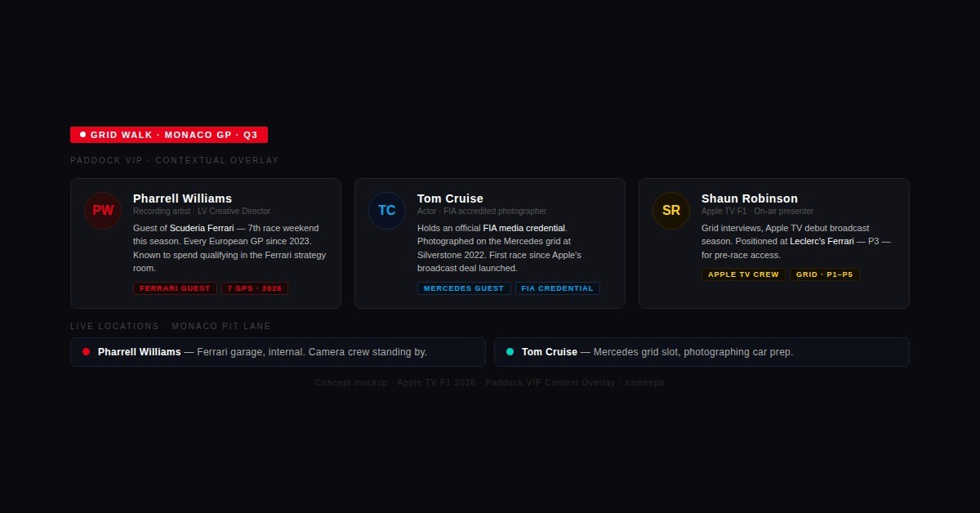Click the red dot beside Pharrell Williams location
Image resolution: width=980 pixels, height=513 pixels.
click(x=86, y=352)
